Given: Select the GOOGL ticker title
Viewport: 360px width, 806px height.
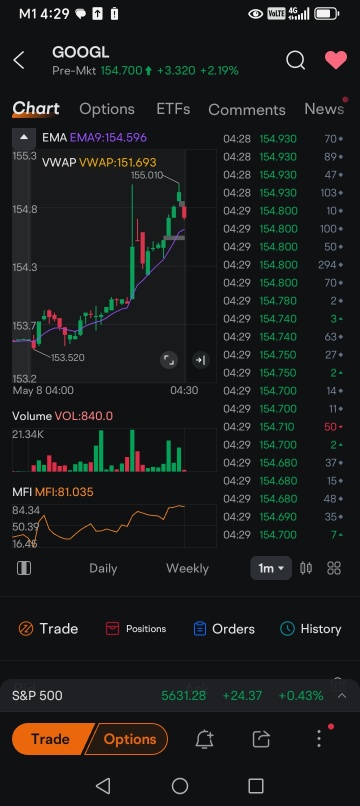Looking at the screenshot, I should 81,52.
